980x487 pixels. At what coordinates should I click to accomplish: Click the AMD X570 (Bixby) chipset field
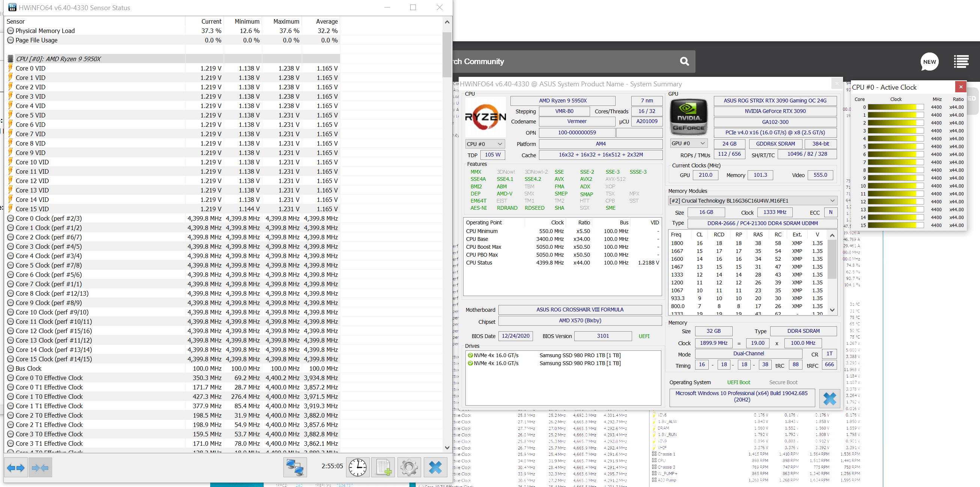pos(580,320)
